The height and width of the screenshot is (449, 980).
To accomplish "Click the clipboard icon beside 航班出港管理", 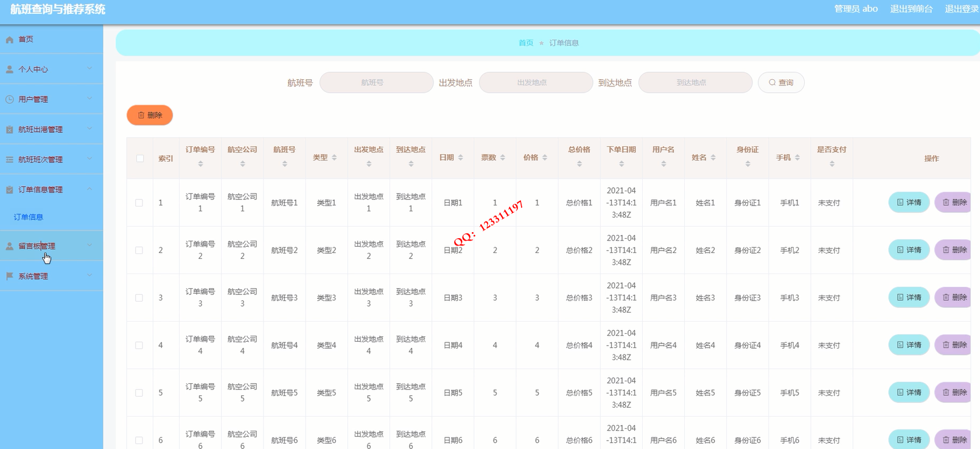I will point(10,130).
